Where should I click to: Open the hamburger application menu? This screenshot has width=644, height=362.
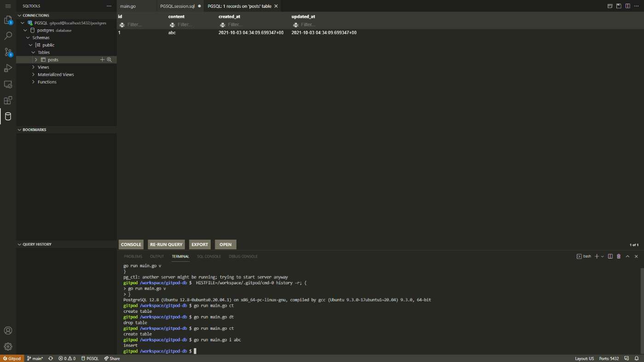8,6
